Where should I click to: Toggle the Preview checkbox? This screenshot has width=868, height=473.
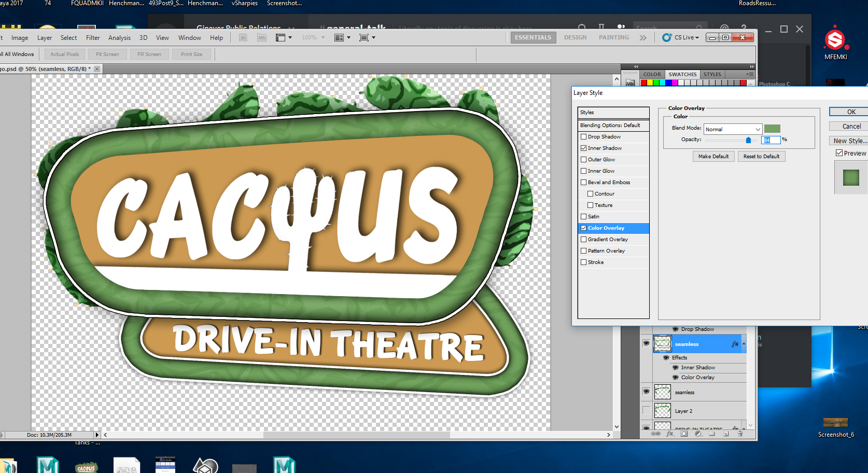pos(839,153)
